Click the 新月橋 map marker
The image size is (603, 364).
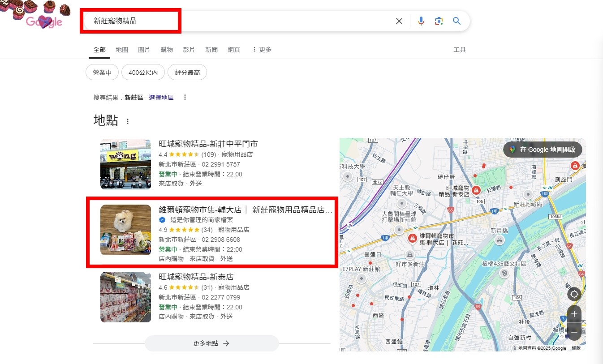click(499, 240)
